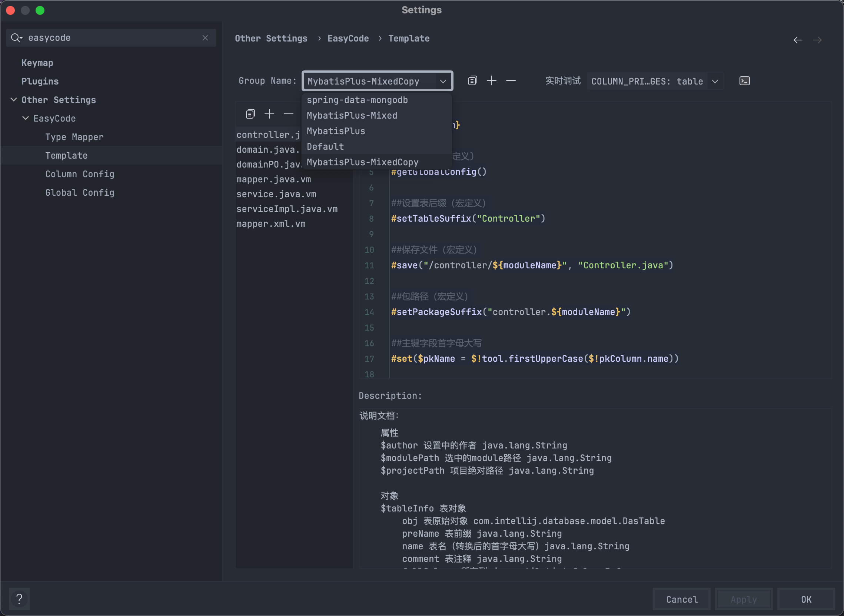Screen dimensions: 844x616
Task: Open the Group Name combo box
Action: pos(377,81)
